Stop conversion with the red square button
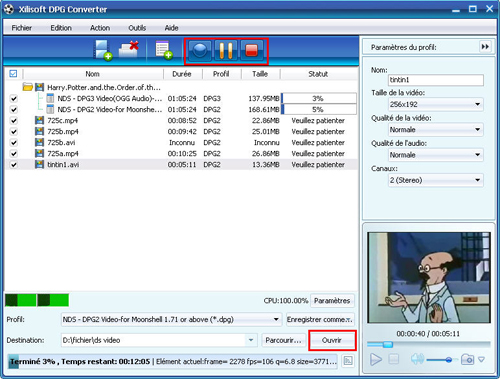The image size is (500, 379). (252, 51)
